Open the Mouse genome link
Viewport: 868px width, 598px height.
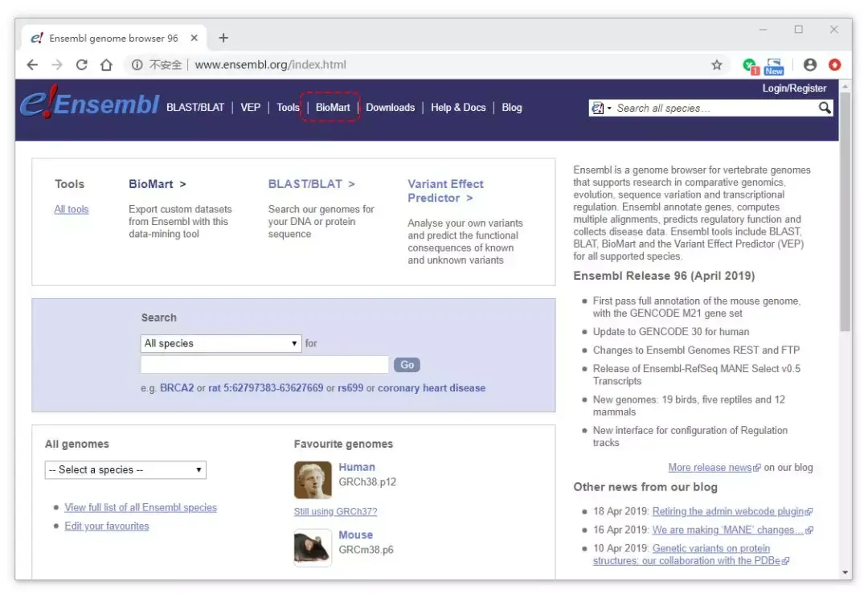[356, 535]
